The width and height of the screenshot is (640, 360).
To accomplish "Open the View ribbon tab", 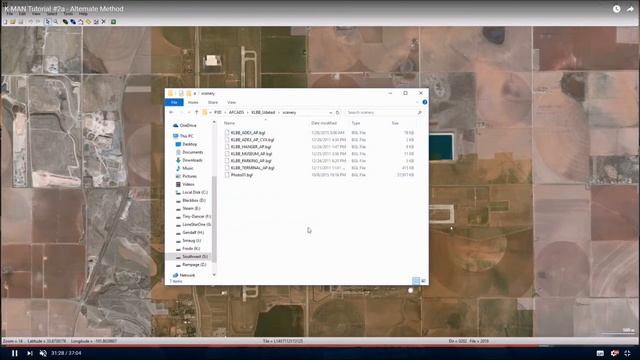I will [231, 102].
